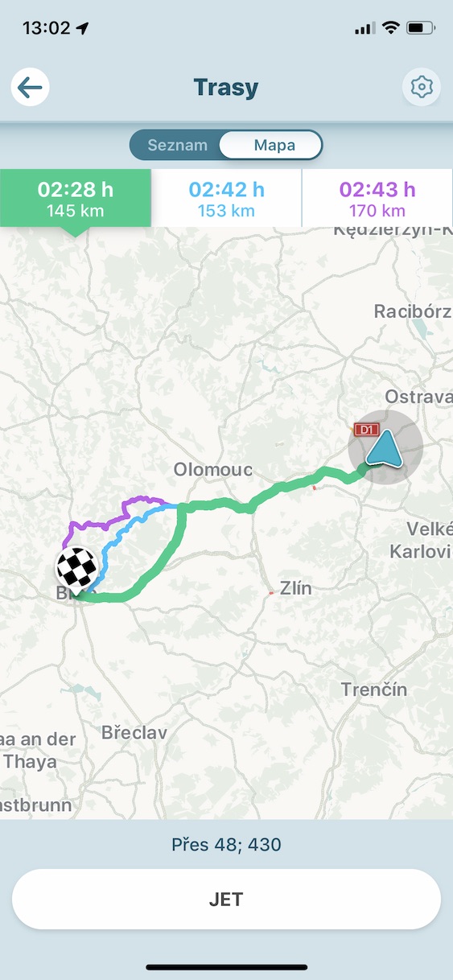Tap the blue current location arrow
The image size is (453, 980).
pos(385,448)
